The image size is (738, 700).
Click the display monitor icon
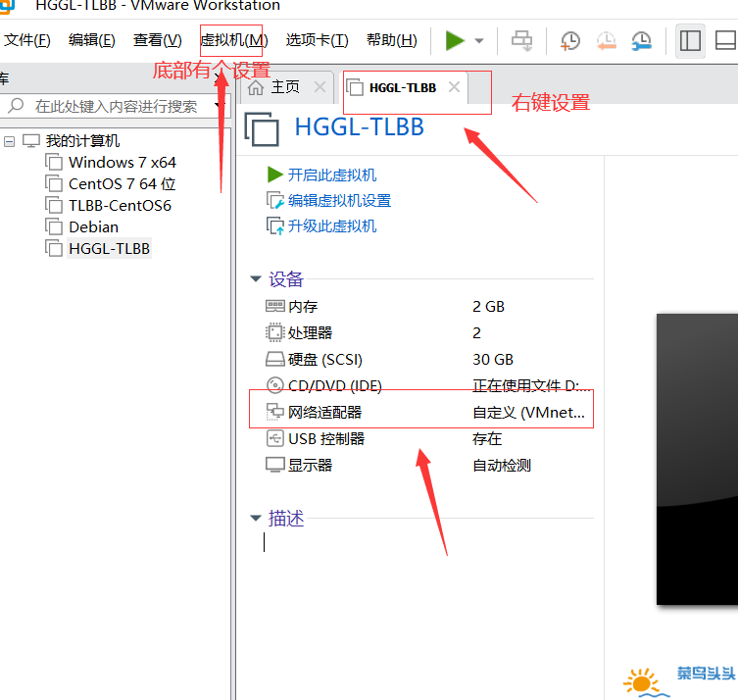click(274, 465)
